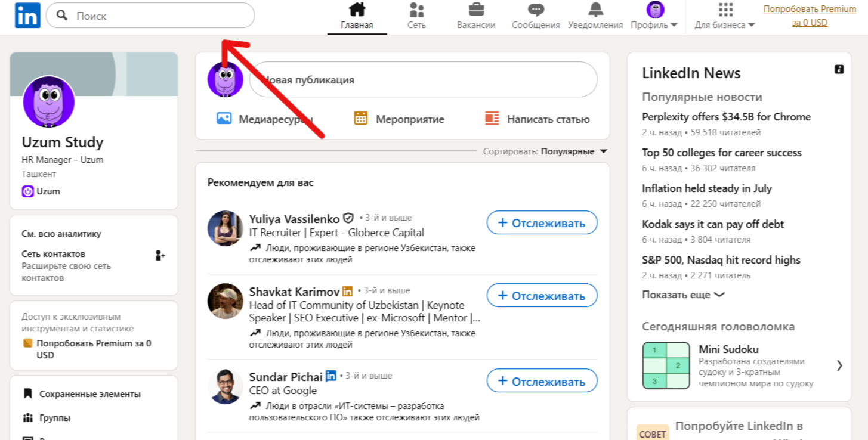Follow Shavkat Karimov with Отслеживать button
The width and height of the screenshot is (868, 440).
[542, 295]
